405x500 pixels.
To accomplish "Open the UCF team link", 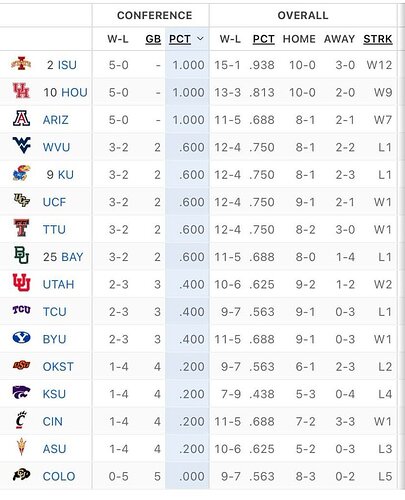I will [x=54, y=202].
